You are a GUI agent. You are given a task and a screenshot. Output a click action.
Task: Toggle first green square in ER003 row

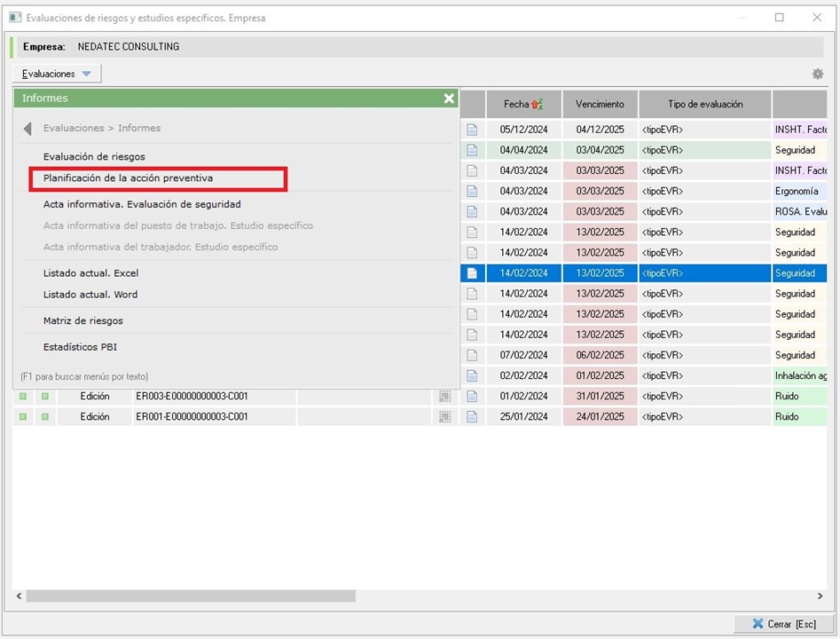tap(24, 396)
